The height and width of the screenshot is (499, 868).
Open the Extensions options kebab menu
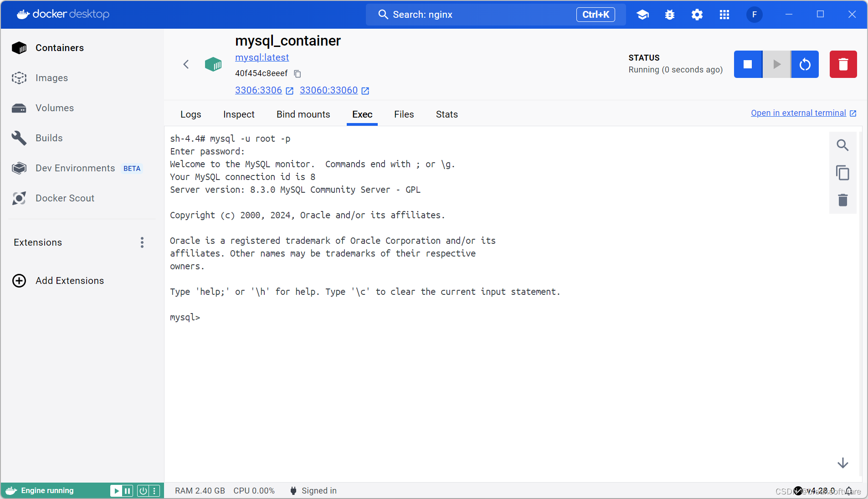(x=142, y=242)
